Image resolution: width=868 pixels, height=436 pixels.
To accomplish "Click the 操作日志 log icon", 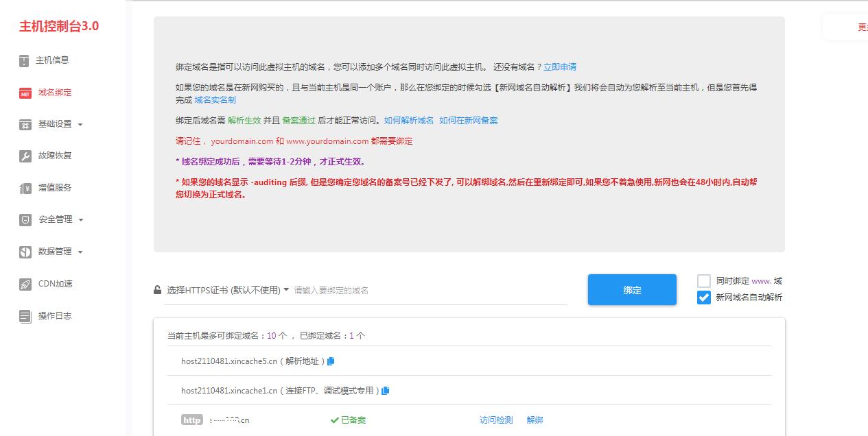I will coord(25,316).
